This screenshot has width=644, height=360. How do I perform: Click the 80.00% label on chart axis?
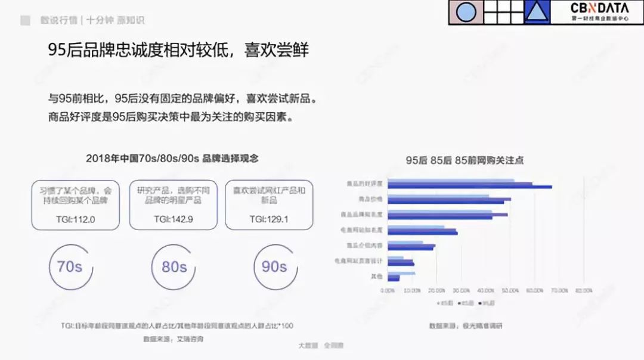point(583,291)
